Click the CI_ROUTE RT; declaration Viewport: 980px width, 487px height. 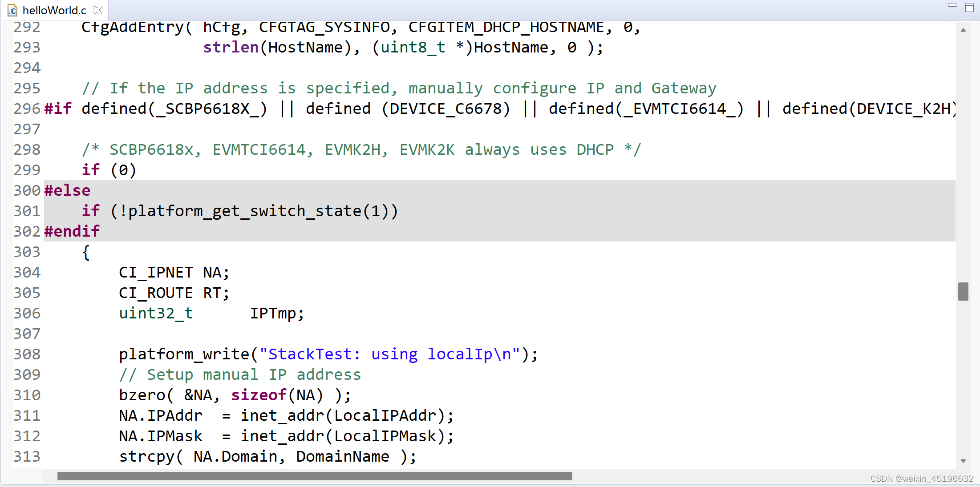click(x=174, y=293)
